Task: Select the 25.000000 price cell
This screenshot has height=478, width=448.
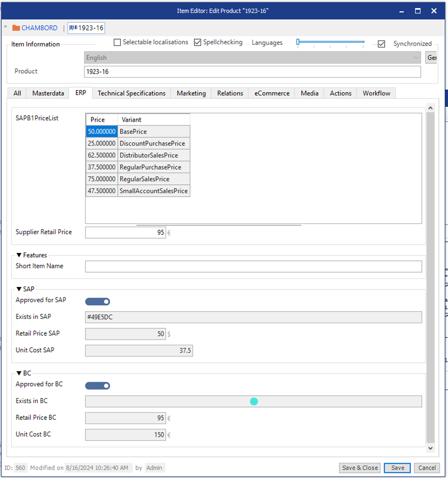Action: pyautogui.click(x=102, y=143)
